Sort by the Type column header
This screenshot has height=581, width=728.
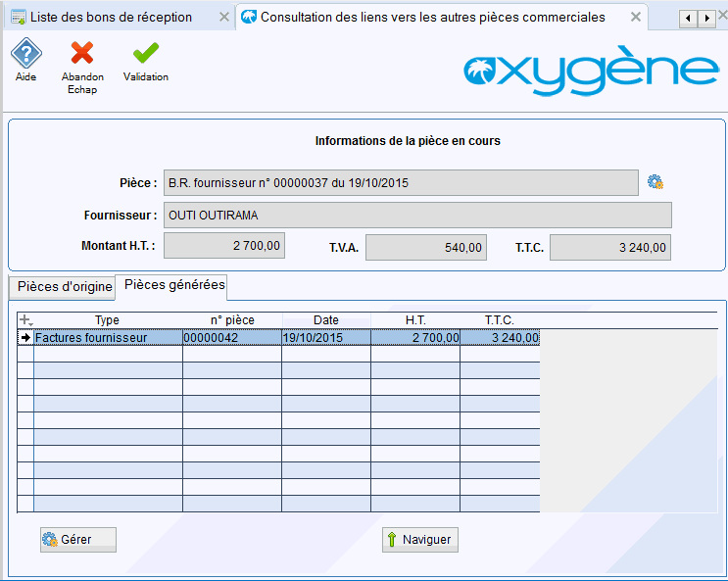(x=107, y=320)
